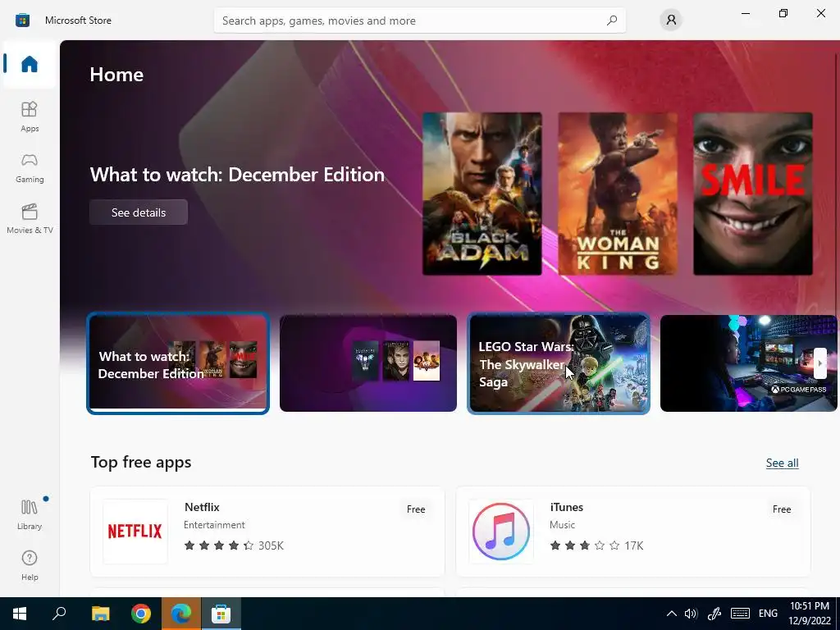Image resolution: width=840 pixels, height=630 pixels.
Task: Click the Netflix logo icon
Action: (x=135, y=532)
